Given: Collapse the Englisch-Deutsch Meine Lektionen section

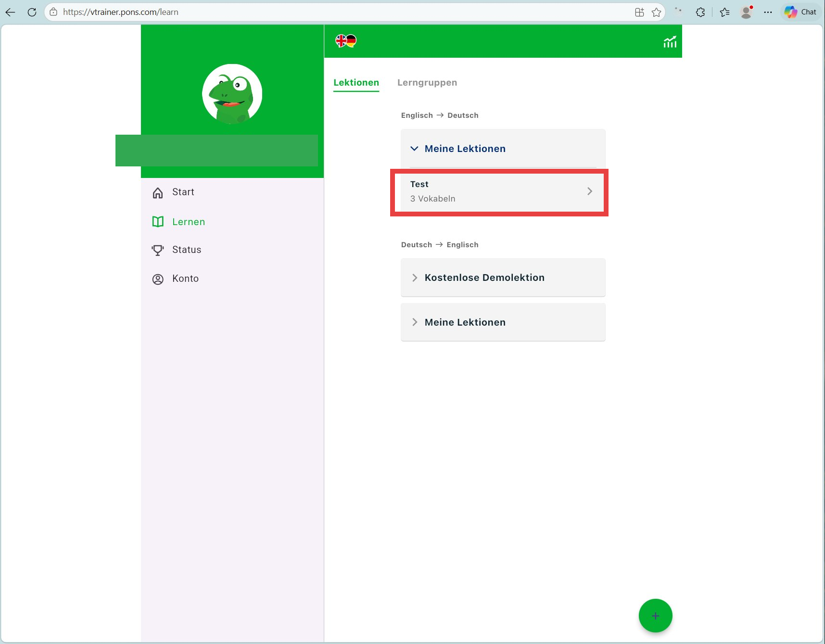Looking at the screenshot, I should pyautogui.click(x=503, y=149).
